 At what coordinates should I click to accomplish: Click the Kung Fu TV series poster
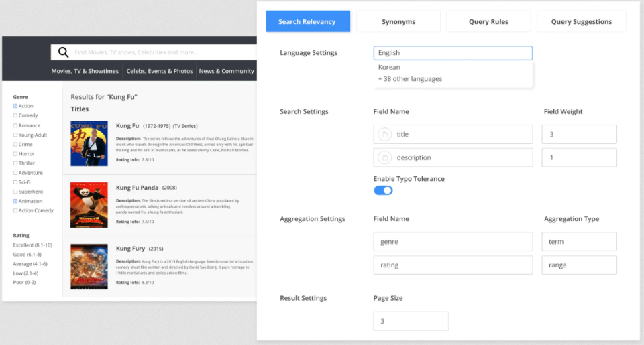(x=89, y=143)
